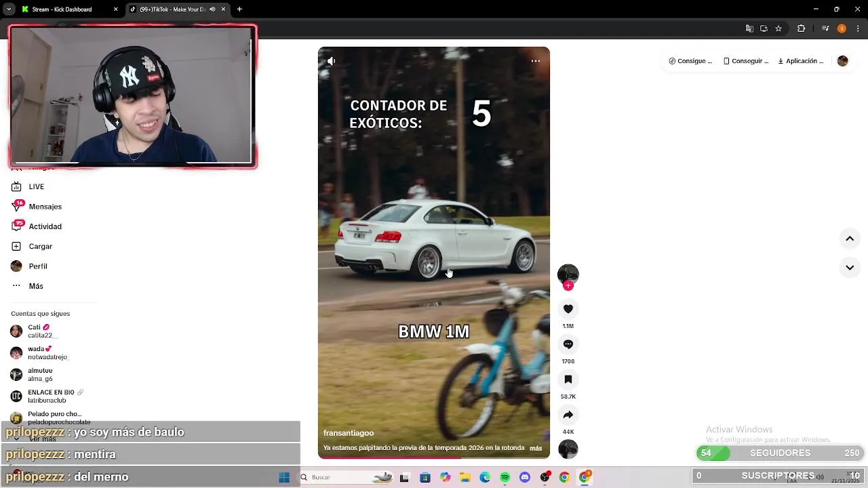Save the video with the bookmark icon
This screenshot has height=488, width=868.
click(568, 380)
